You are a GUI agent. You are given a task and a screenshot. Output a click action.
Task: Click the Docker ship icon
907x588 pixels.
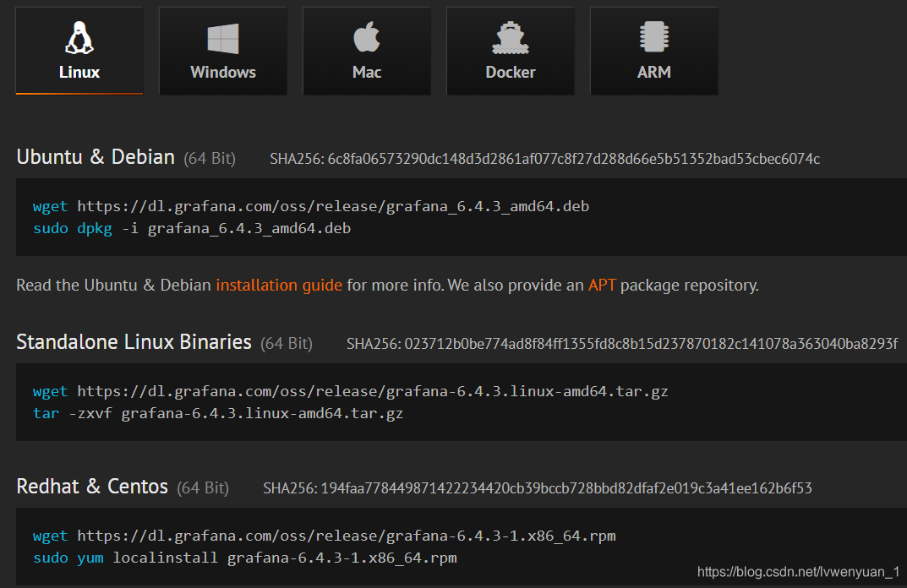511,38
